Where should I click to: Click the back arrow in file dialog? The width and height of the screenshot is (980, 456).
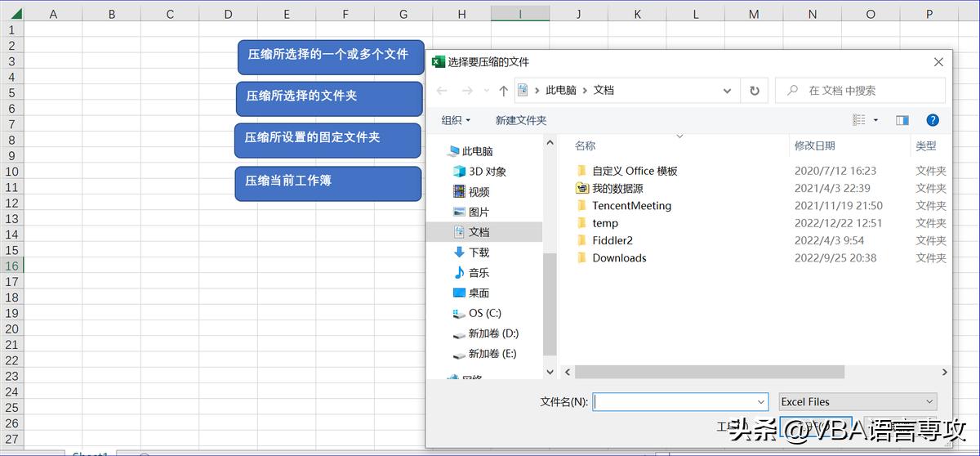(442, 91)
